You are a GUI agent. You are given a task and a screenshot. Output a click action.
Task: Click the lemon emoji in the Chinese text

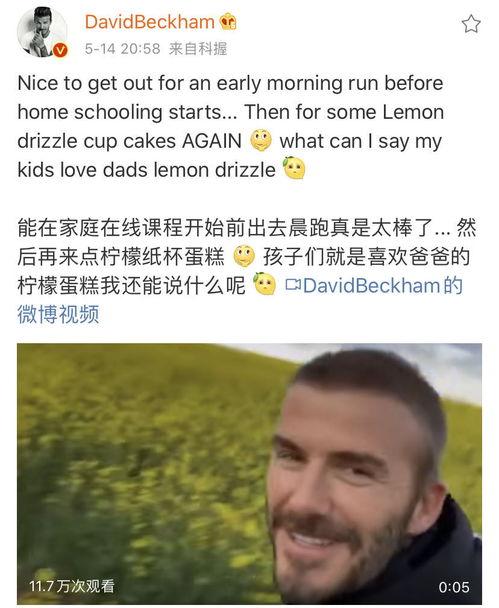(264, 284)
